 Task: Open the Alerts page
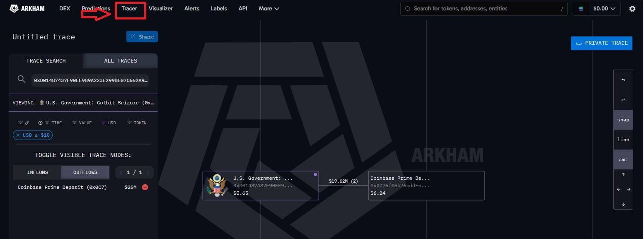(x=191, y=9)
